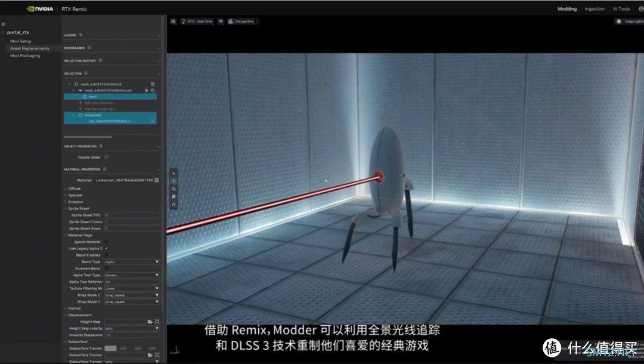
Task: Click the Subsurface Transmittance color swatch
Action: pos(110,348)
